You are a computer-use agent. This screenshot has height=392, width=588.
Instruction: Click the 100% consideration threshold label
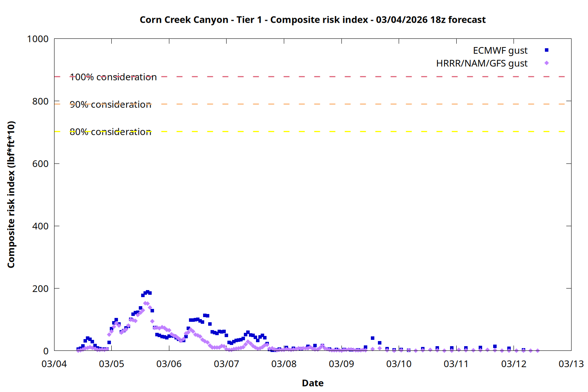(113, 77)
